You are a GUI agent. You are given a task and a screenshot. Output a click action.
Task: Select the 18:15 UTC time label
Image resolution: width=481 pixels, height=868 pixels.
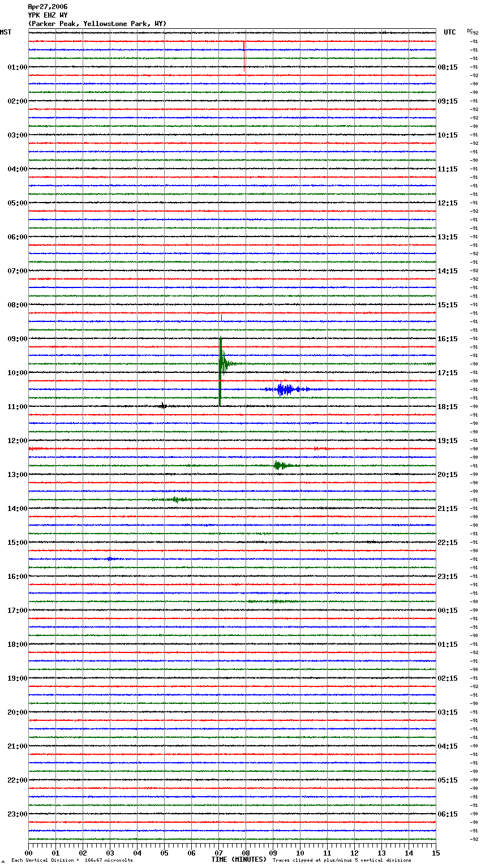click(448, 407)
